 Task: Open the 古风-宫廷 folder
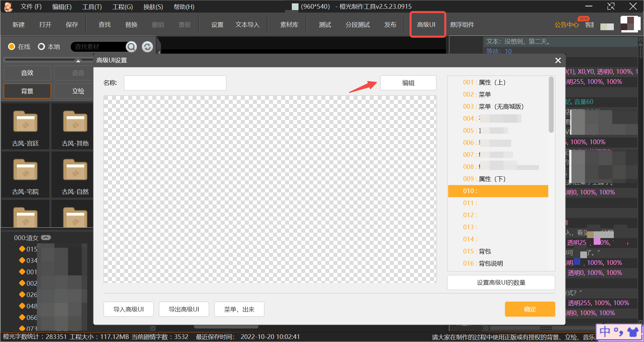tap(25, 127)
